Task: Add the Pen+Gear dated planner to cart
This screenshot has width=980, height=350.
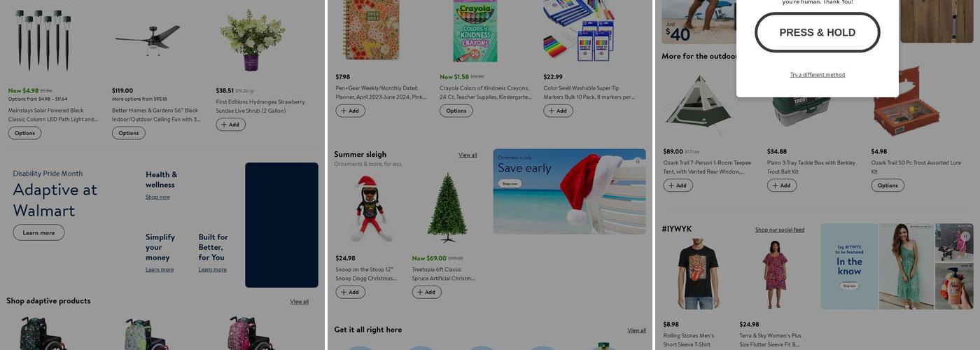Action: (x=350, y=111)
